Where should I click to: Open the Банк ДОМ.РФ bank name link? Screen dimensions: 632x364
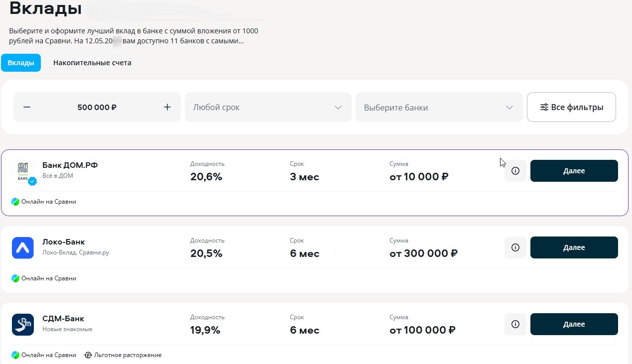(x=70, y=165)
